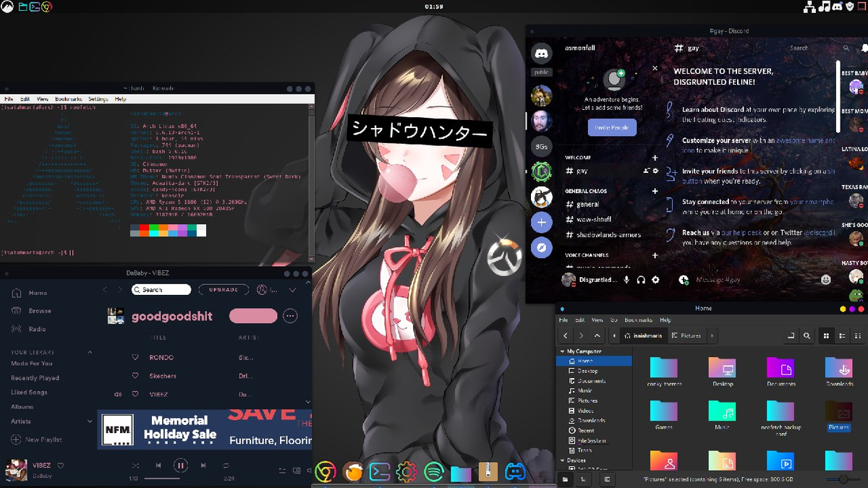Screen dimensions: 868x488
Task: Switch file manager to list view
Action: (842, 336)
